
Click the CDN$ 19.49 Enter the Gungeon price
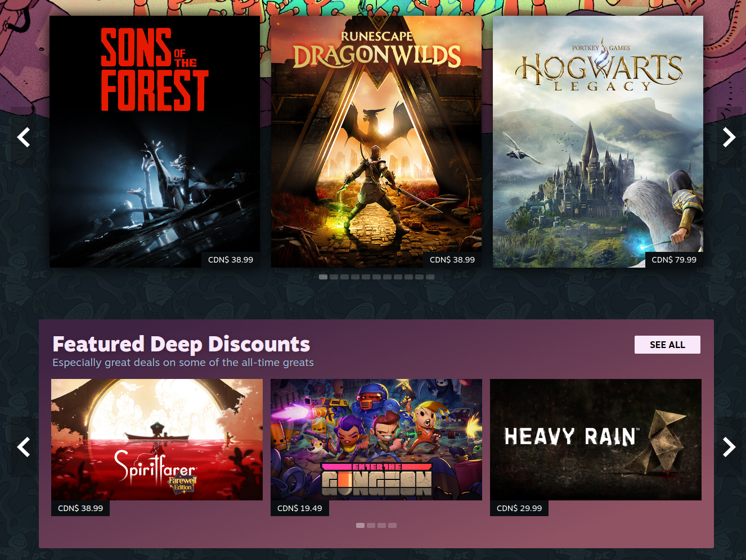coord(300,508)
